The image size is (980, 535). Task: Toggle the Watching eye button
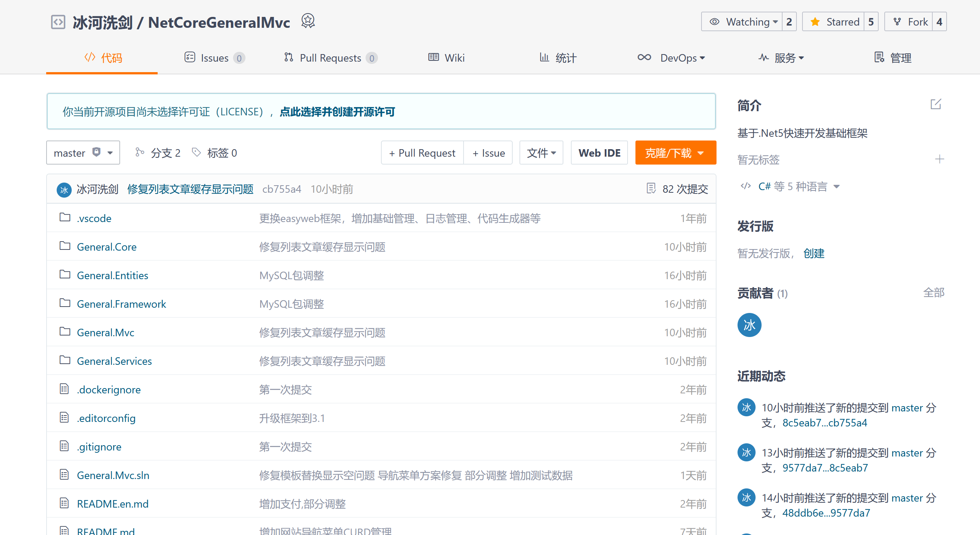coord(742,22)
